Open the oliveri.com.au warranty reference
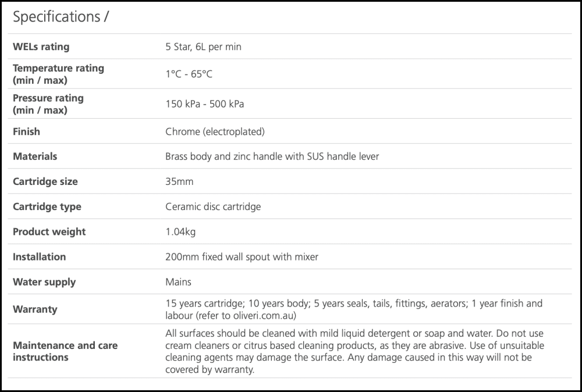Viewport: 582px width, 392px height. coord(262,315)
